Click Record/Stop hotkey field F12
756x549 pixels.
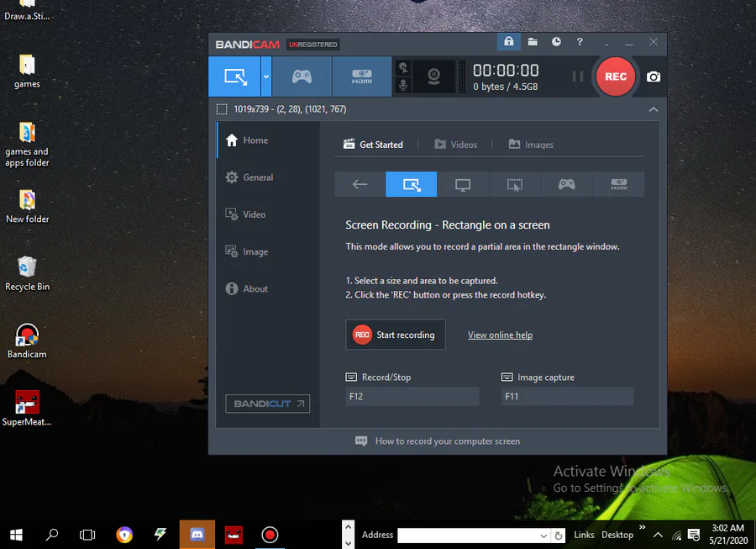[x=412, y=397]
